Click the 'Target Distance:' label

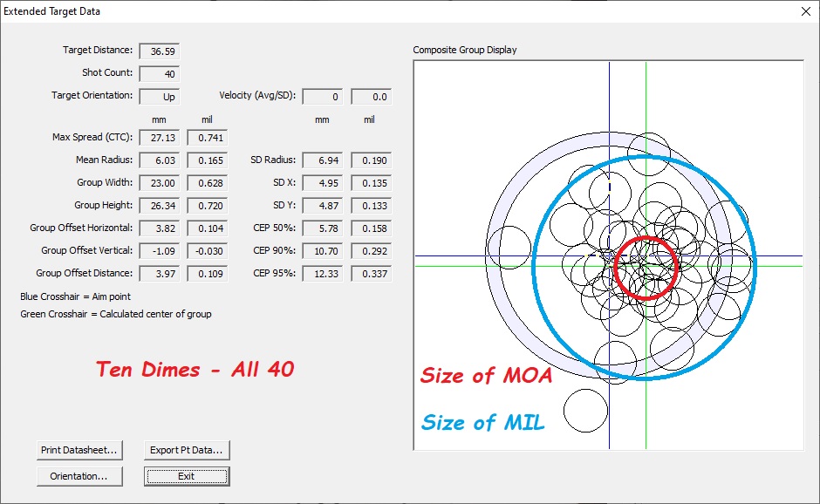(98, 51)
